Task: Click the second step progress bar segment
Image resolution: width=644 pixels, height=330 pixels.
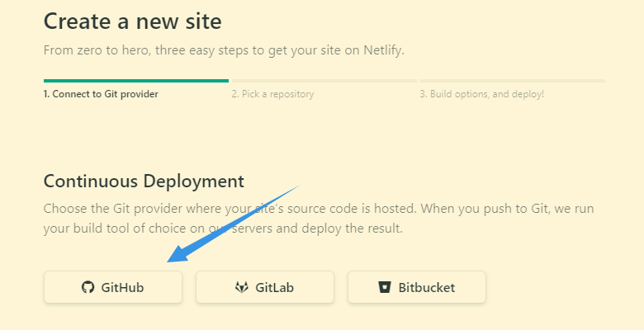Action: click(324, 81)
